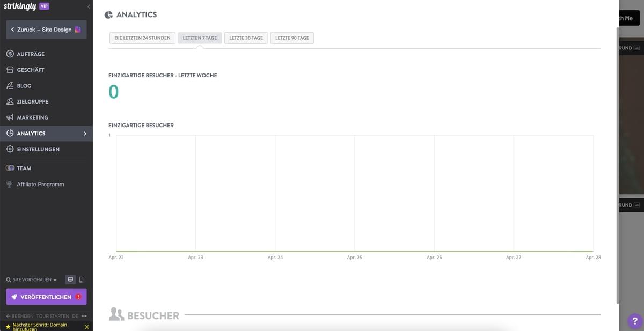644x331 pixels.
Task: Switch preview to desktop view
Action: pos(69,279)
